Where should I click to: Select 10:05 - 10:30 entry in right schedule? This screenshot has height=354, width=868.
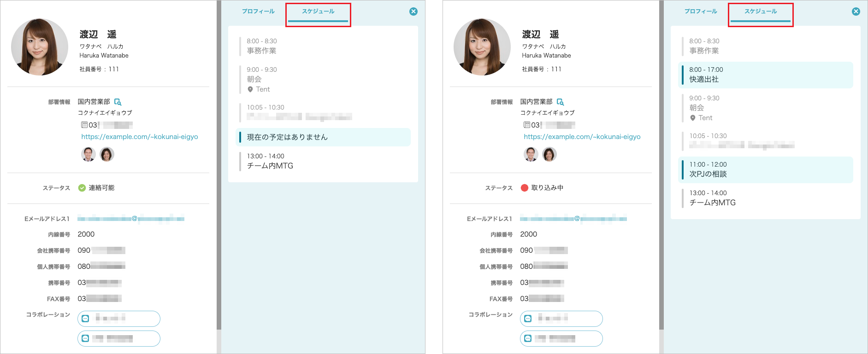[765, 140]
